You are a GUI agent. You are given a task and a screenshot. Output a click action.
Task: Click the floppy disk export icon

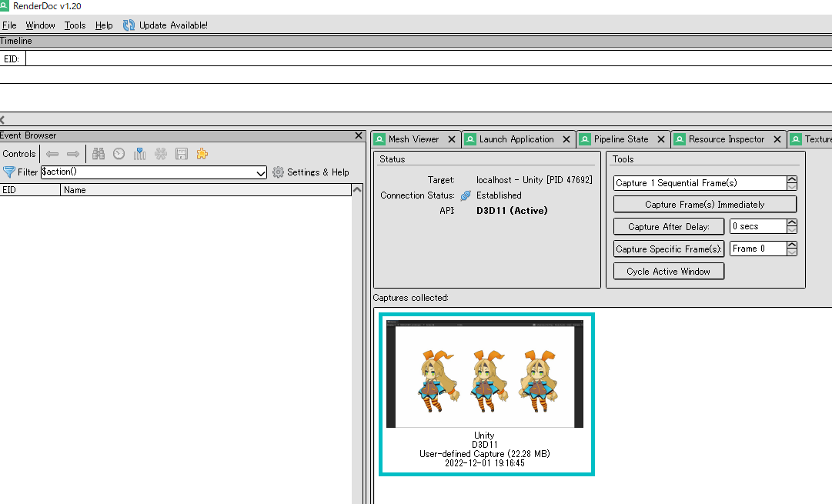click(x=182, y=154)
